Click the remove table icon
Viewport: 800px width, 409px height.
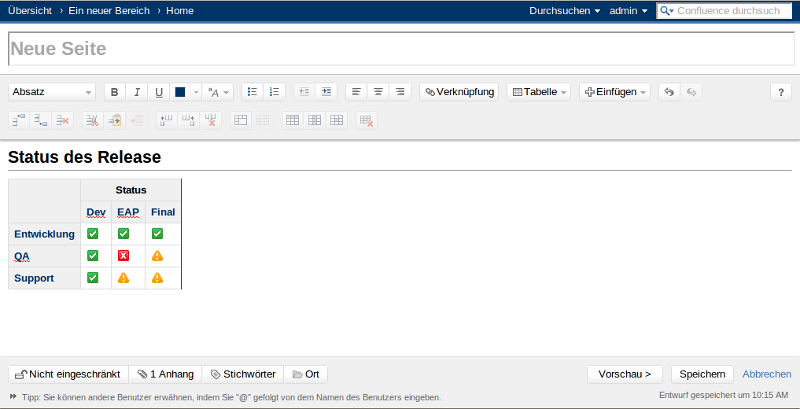click(367, 120)
